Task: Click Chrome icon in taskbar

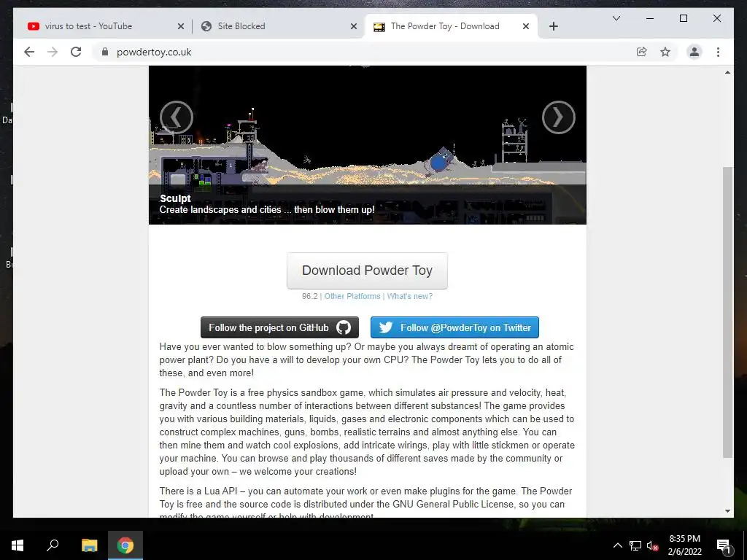Action: (125, 545)
